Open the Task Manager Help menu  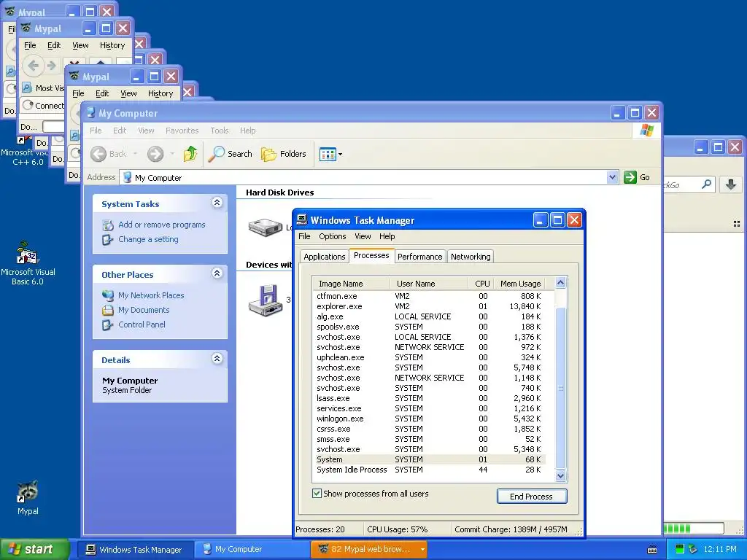tap(387, 236)
